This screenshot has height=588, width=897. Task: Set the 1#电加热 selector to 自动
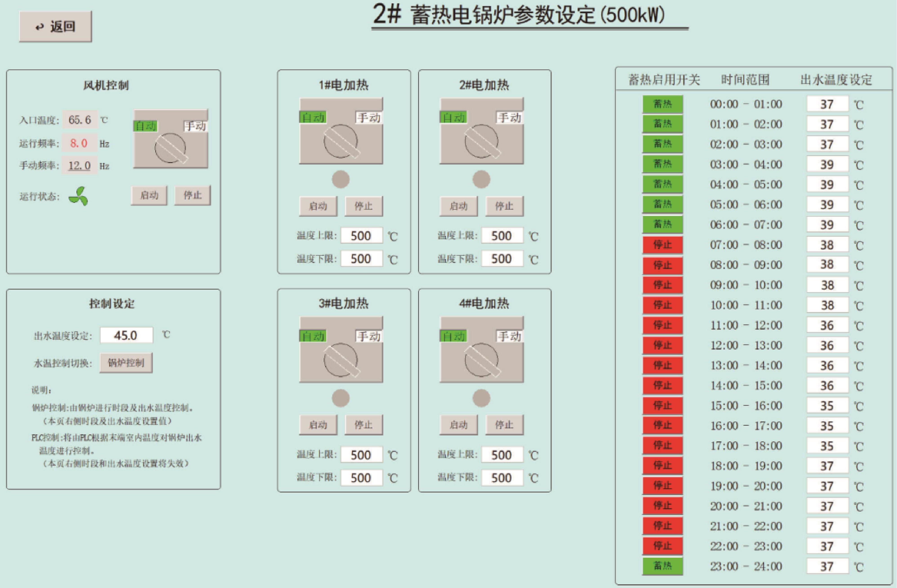313,118
